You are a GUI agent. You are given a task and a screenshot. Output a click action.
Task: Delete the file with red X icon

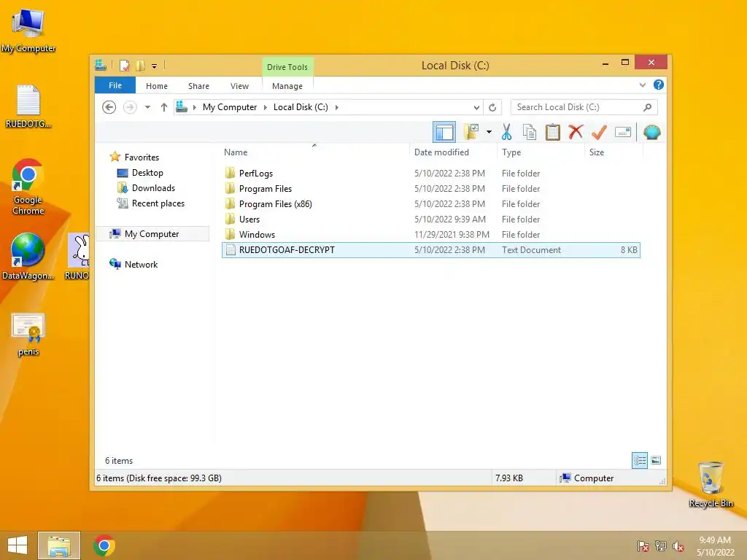[x=576, y=131]
